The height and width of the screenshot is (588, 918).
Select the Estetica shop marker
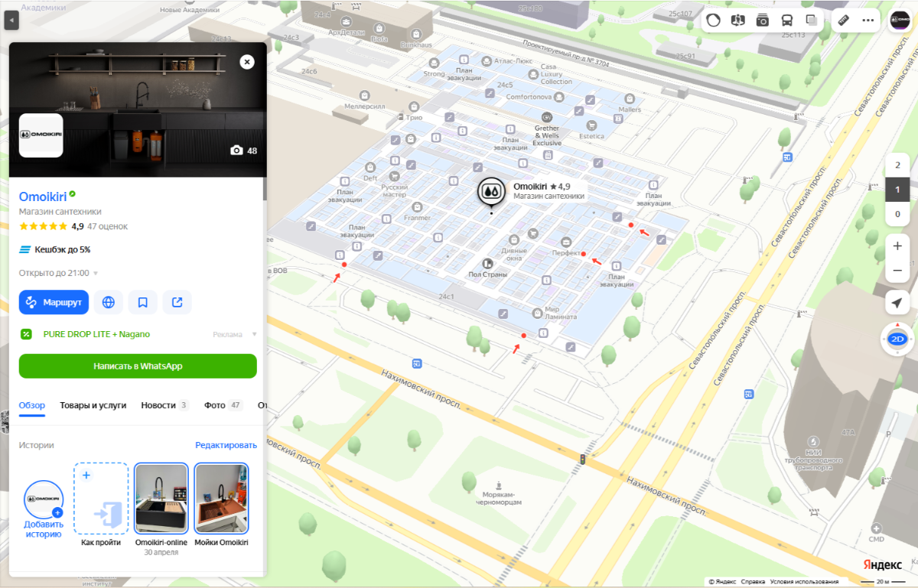pos(591,125)
